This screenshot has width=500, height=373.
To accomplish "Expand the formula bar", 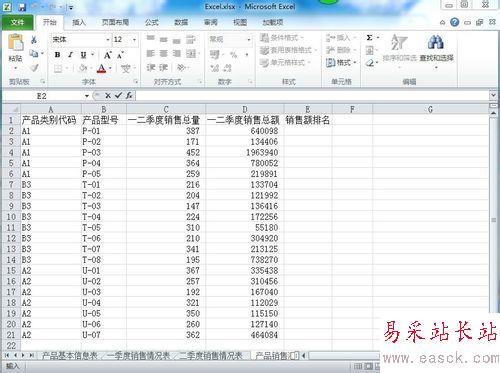I will [493, 96].
